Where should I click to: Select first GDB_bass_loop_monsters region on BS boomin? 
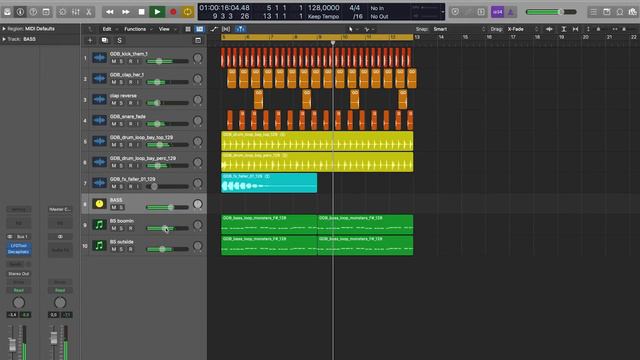point(269,224)
